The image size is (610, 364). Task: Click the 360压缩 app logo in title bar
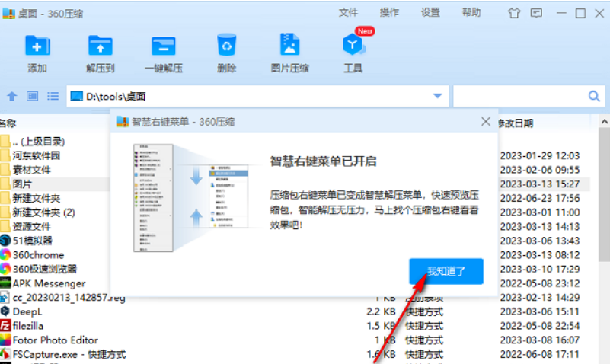(8, 13)
